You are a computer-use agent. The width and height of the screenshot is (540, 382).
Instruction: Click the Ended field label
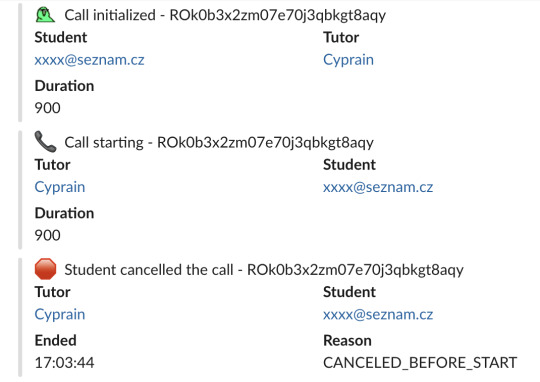(x=55, y=340)
